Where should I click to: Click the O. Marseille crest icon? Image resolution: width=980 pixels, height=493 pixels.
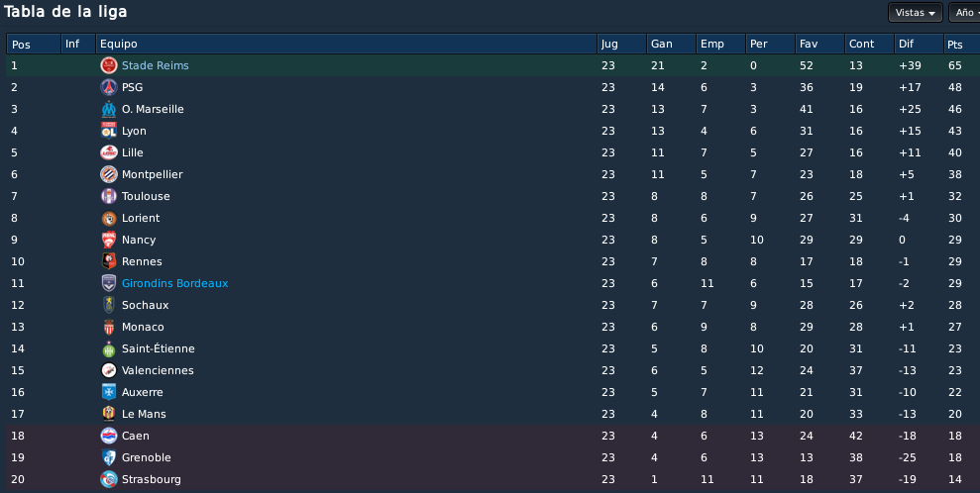point(109,109)
